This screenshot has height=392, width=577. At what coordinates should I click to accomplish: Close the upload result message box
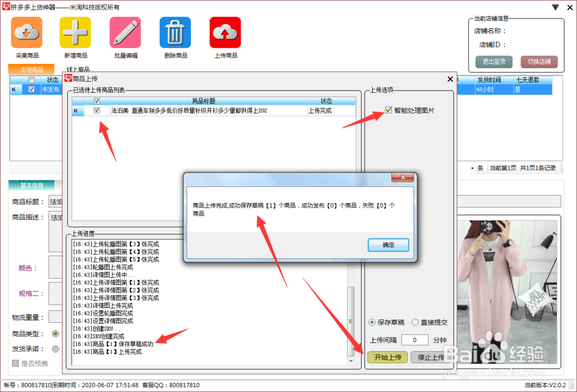(403, 178)
